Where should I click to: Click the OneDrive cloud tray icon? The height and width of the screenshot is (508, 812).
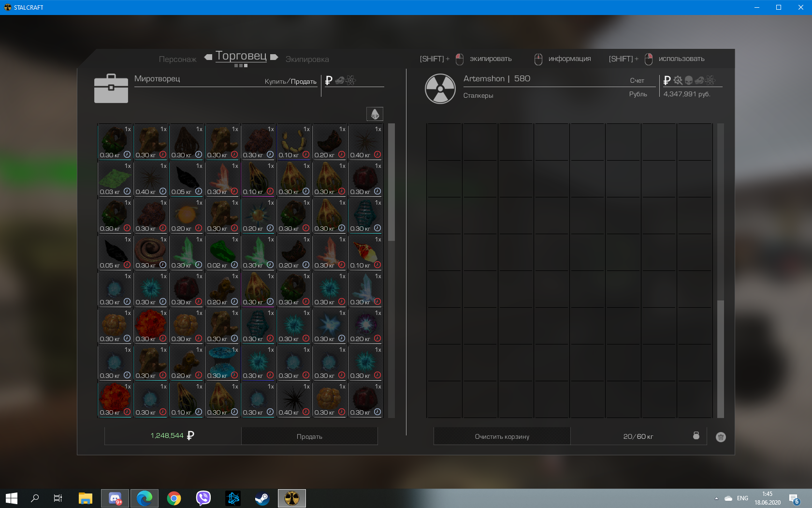(x=728, y=498)
